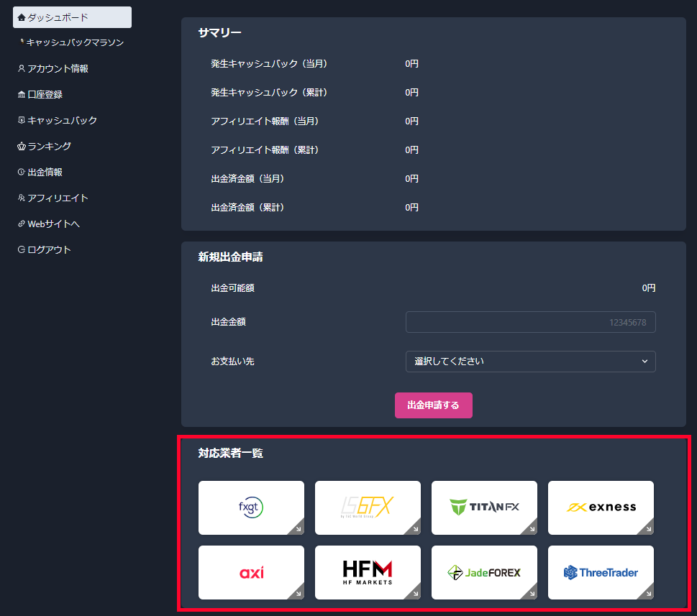This screenshot has width=697, height=616.
Task: Open アカウント情報 menu item
Action: (x=58, y=69)
